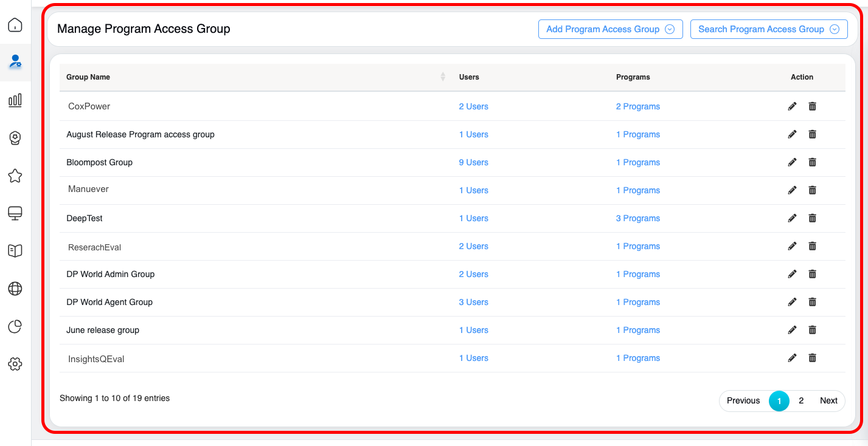
Task: Open the monitor icon in sidebar
Action: click(x=15, y=213)
